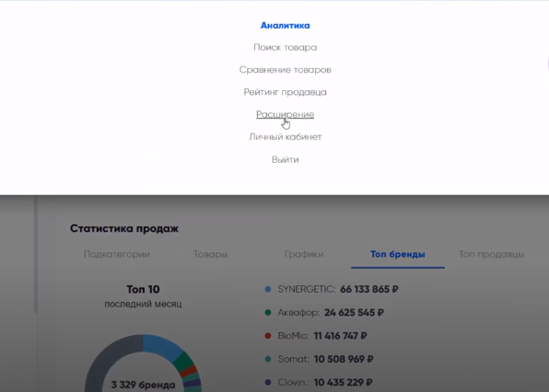Click the blue SYNERGETIC legend dot
549x392 pixels.
point(268,289)
